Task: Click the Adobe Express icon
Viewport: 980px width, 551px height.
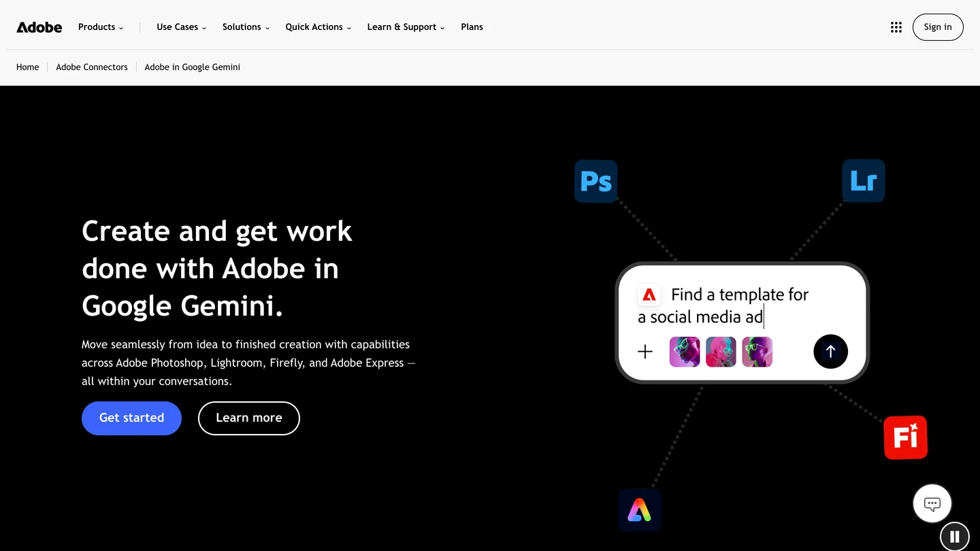Action: [640, 510]
